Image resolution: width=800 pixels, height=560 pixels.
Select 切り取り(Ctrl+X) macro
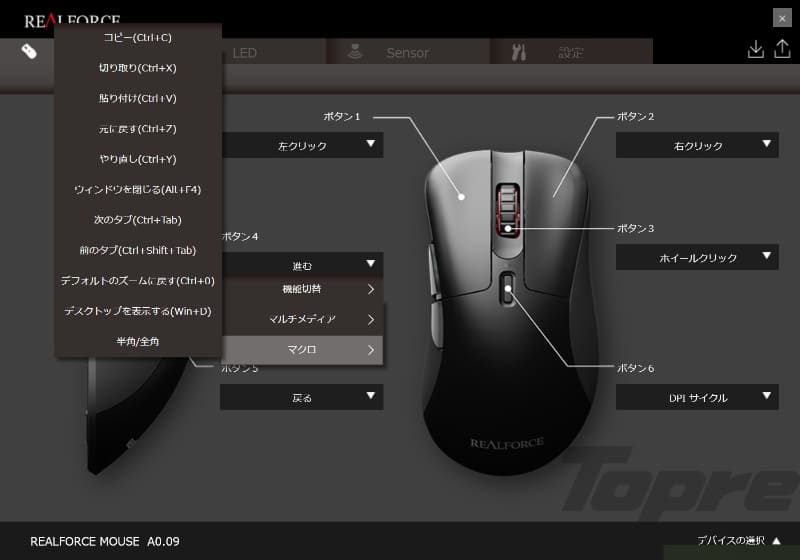coord(138,68)
